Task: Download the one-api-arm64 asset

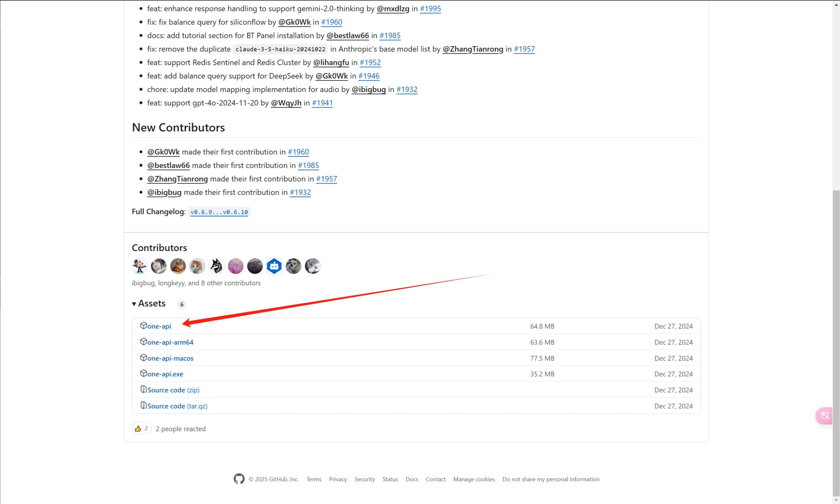Action: [x=170, y=342]
